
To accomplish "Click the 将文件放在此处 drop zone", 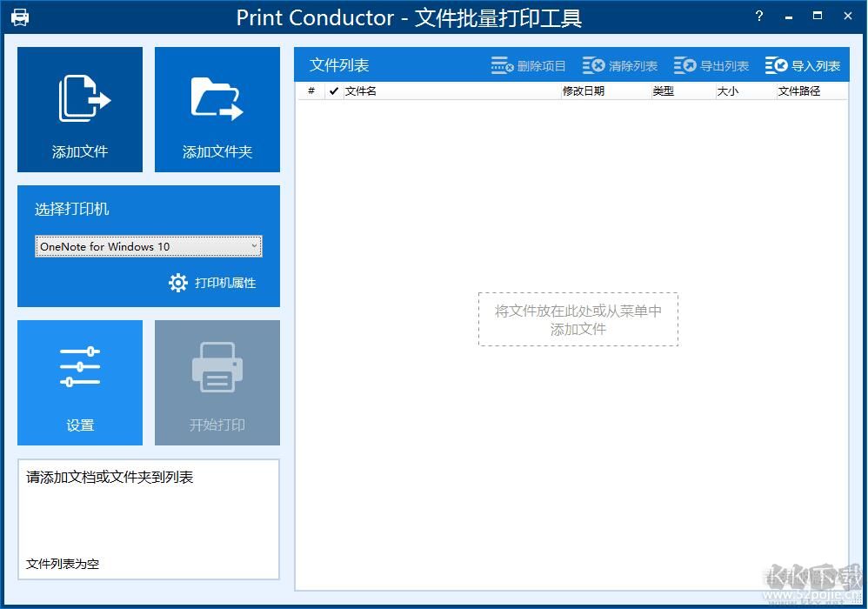I will (x=578, y=319).
